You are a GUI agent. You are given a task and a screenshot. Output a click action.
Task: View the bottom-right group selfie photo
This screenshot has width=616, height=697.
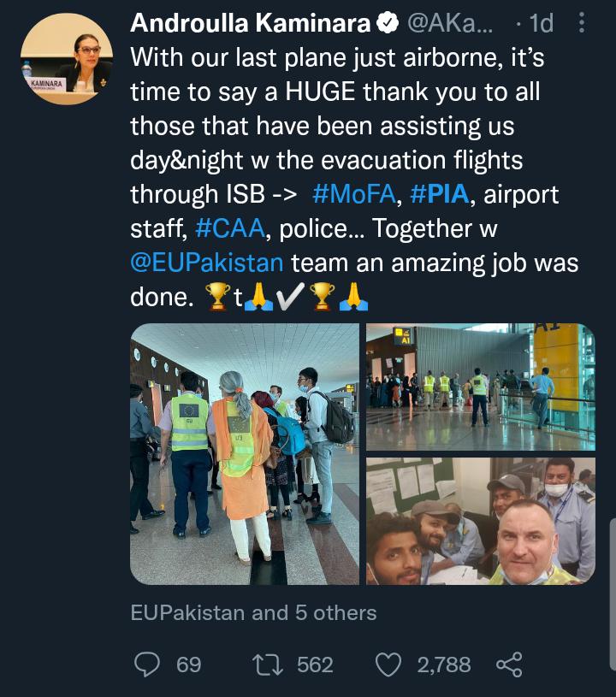coord(480,521)
